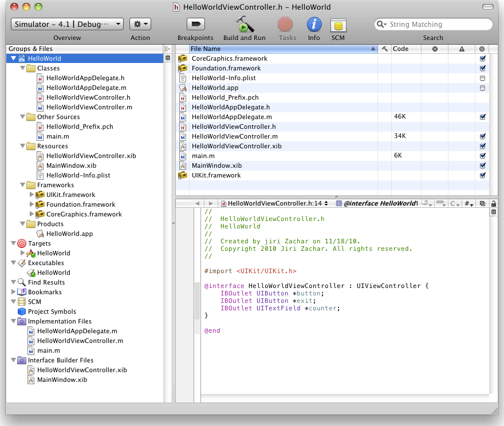
Task: Collapse the Resources group
Action: (x=22, y=146)
